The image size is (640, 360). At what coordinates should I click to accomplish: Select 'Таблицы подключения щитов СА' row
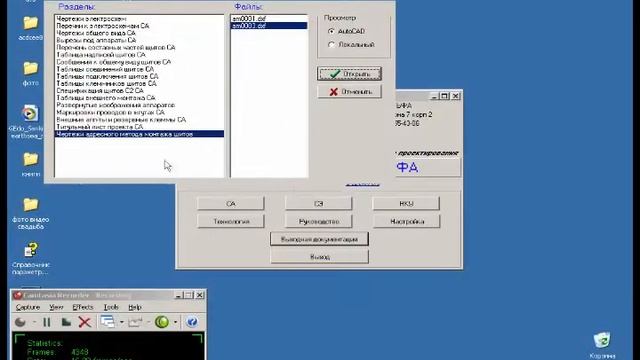click(x=139, y=76)
